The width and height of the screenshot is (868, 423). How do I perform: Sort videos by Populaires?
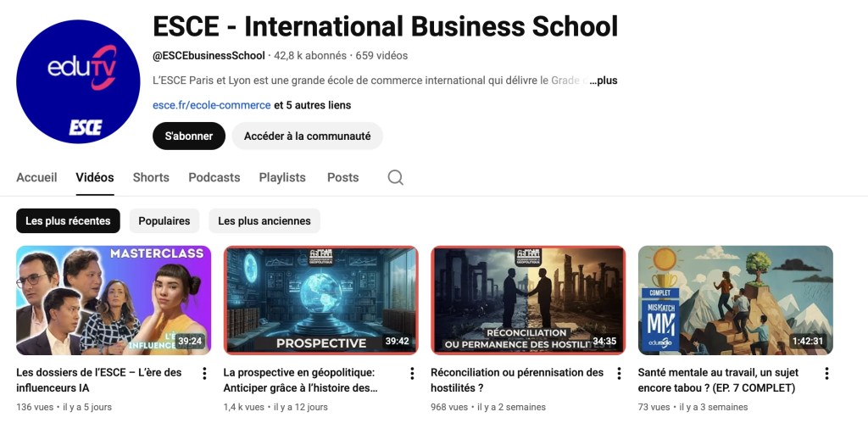(x=164, y=221)
